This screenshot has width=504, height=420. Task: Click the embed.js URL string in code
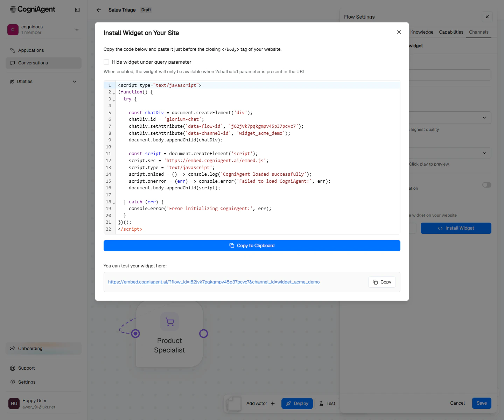[x=215, y=161]
